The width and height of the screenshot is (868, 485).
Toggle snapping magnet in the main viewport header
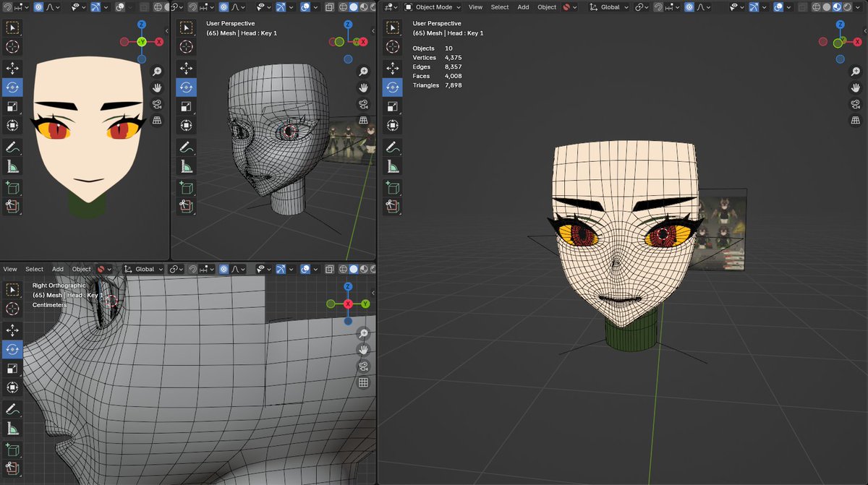point(658,7)
